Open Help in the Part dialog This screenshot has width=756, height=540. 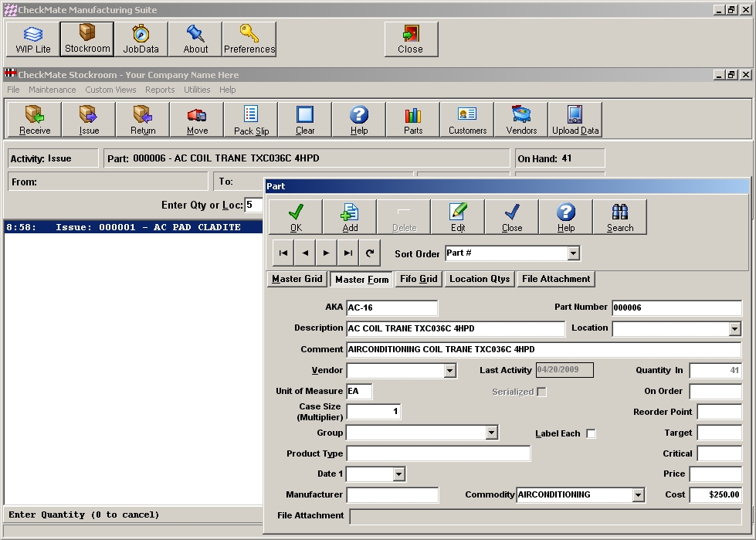tap(565, 217)
